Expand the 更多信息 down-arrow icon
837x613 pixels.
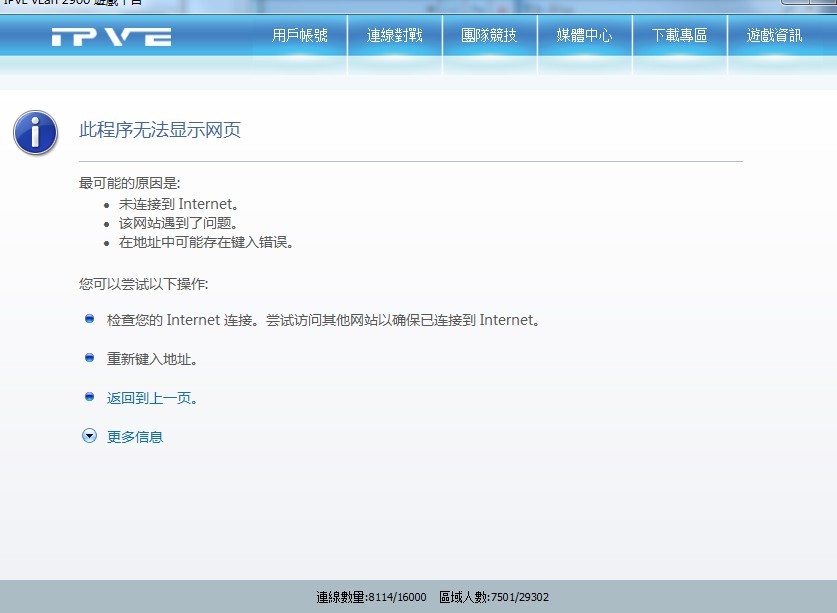click(x=89, y=436)
